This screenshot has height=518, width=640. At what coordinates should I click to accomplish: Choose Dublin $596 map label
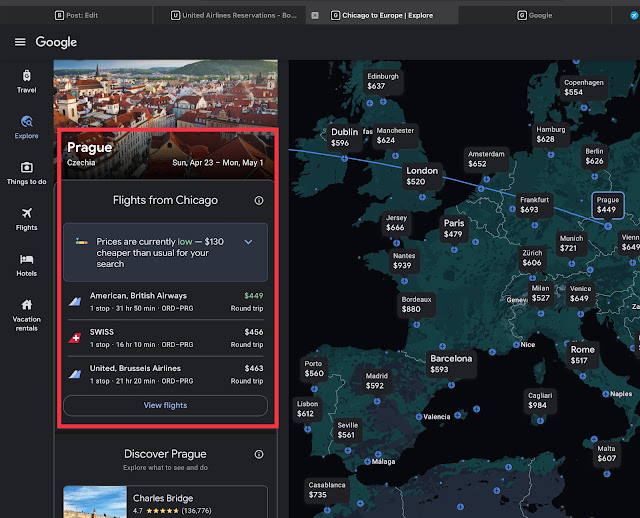tap(344, 137)
